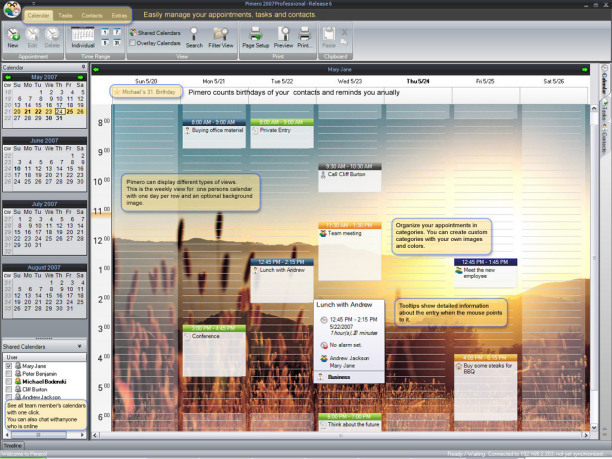Switch to the 7-day week view icon
Viewport: 612px width, 459px height.
117,32
